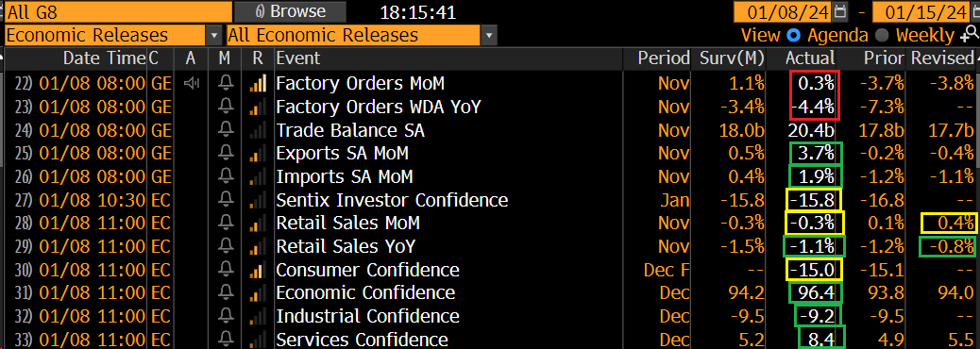Image resolution: width=980 pixels, height=349 pixels.
Task: Click the bell icon for Retail Sales YoY
Action: 227,246
